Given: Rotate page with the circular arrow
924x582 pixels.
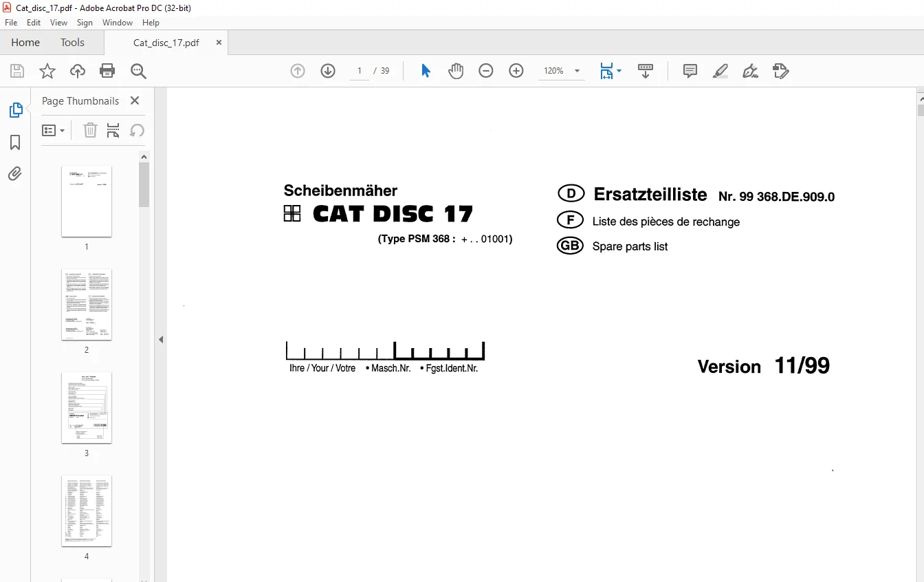Looking at the screenshot, I should click(137, 130).
